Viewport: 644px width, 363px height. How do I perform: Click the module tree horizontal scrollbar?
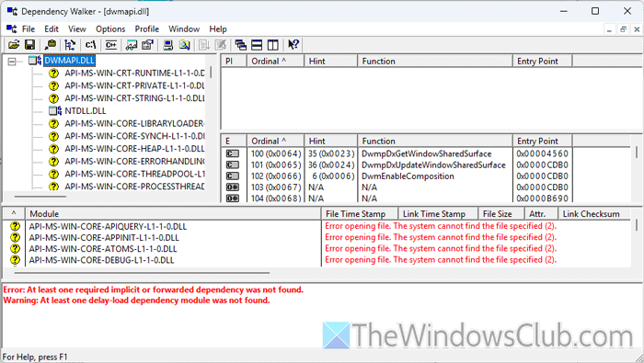(x=40, y=197)
